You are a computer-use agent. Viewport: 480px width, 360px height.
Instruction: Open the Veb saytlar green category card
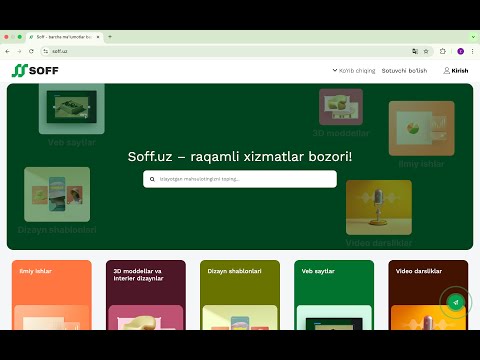click(x=334, y=295)
